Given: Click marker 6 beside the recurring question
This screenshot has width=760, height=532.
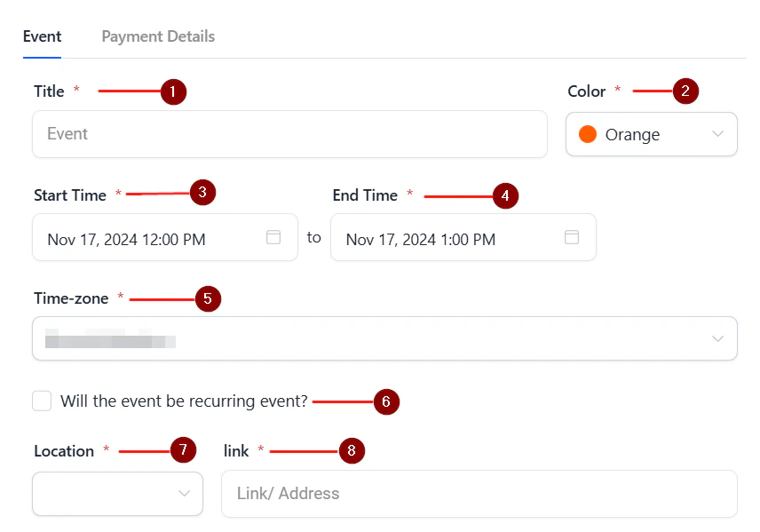Looking at the screenshot, I should coord(386,401).
